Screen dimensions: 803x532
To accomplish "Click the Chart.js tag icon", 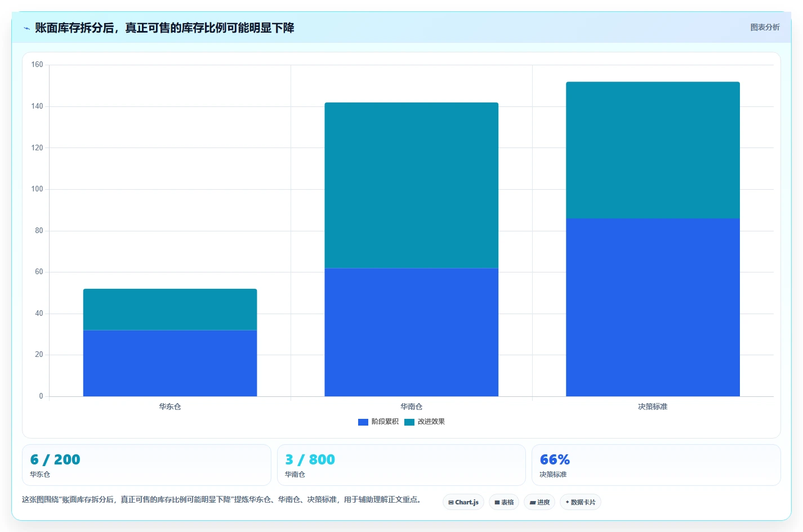I will click(x=451, y=503).
